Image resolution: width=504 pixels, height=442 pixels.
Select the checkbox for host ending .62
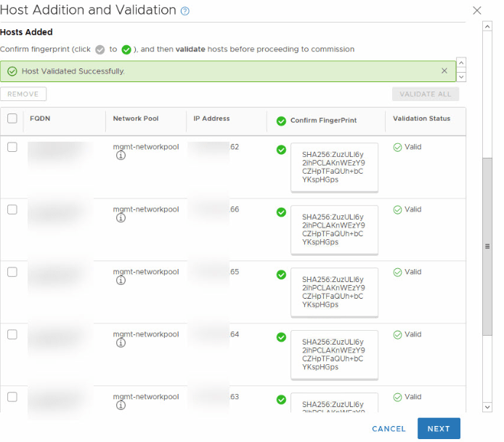(x=12, y=147)
